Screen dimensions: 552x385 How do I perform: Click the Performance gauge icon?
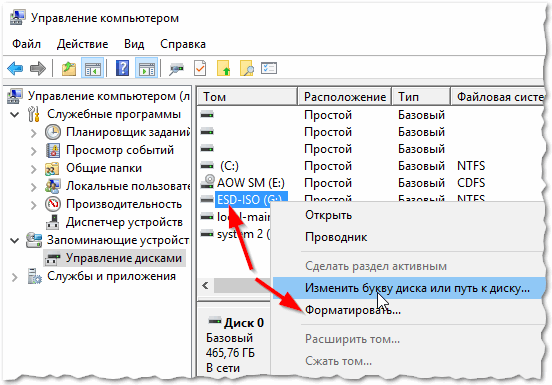click(x=53, y=204)
